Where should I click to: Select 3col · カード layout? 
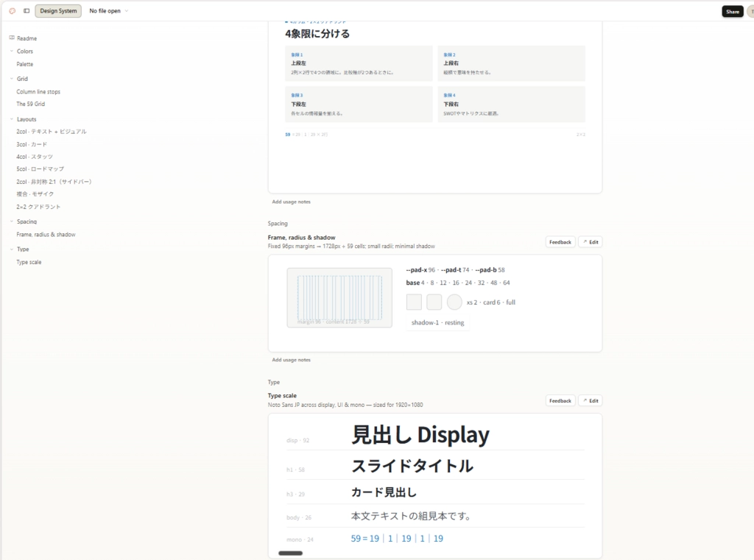[32, 144]
